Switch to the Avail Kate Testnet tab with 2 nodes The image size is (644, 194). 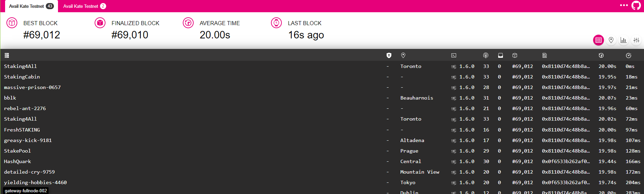pyautogui.click(x=84, y=6)
